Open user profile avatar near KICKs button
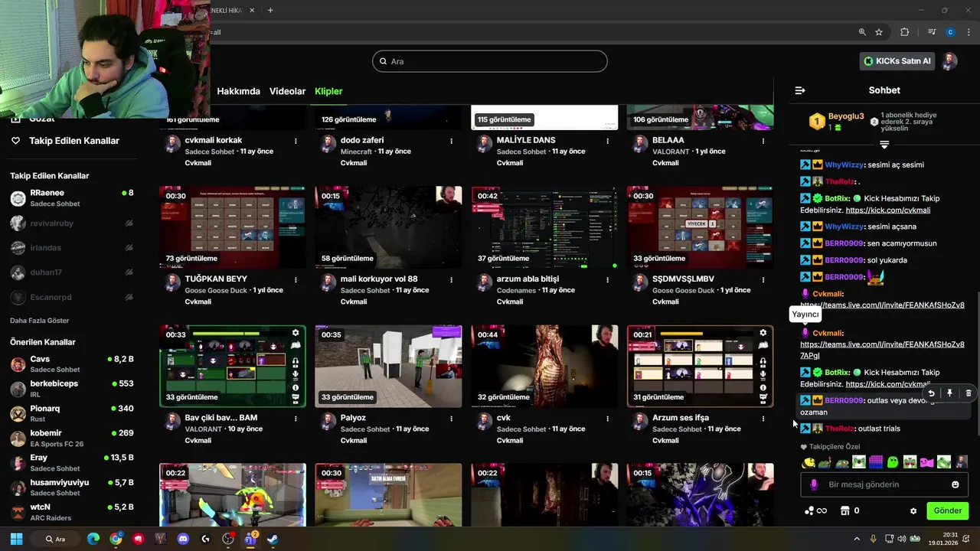980x551 pixels. click(x=949, y=61)
